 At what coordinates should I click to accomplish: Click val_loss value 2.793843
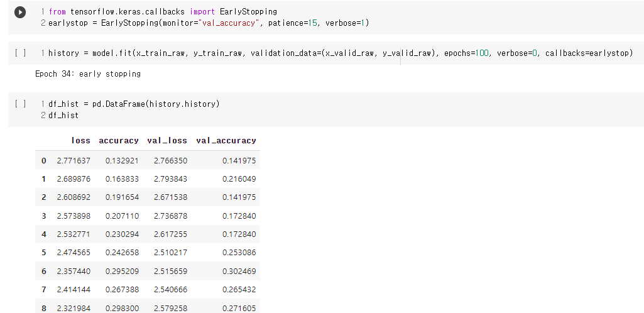(170, 179)
